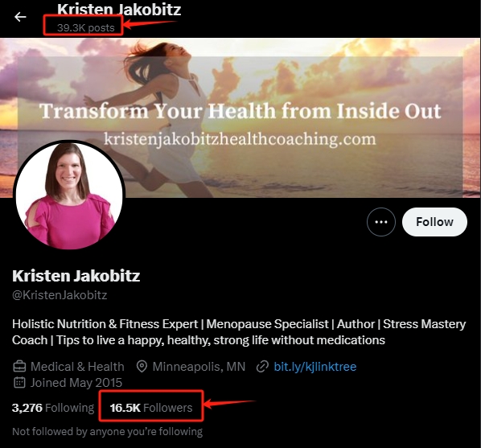
Task: Go back using the left arrow
Action: [20, 17]
